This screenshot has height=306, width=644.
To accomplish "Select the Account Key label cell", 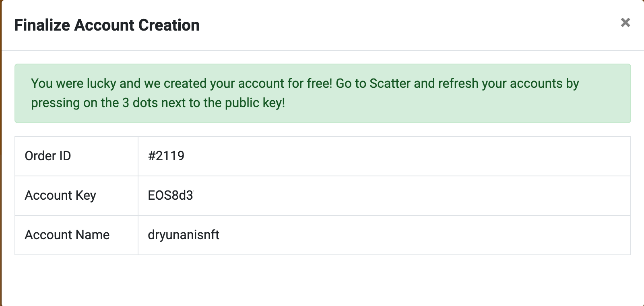I will pyautogui.click(x=76, y=195).
